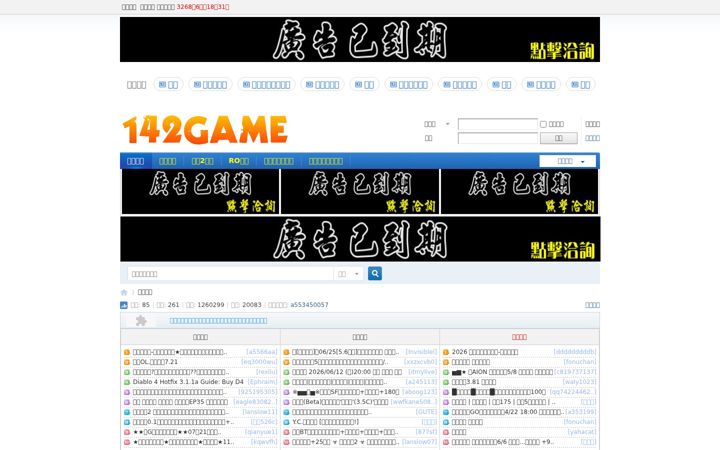
Task: Click blue icon beside the lanslow11 thread
Action: tap(127, 412)
